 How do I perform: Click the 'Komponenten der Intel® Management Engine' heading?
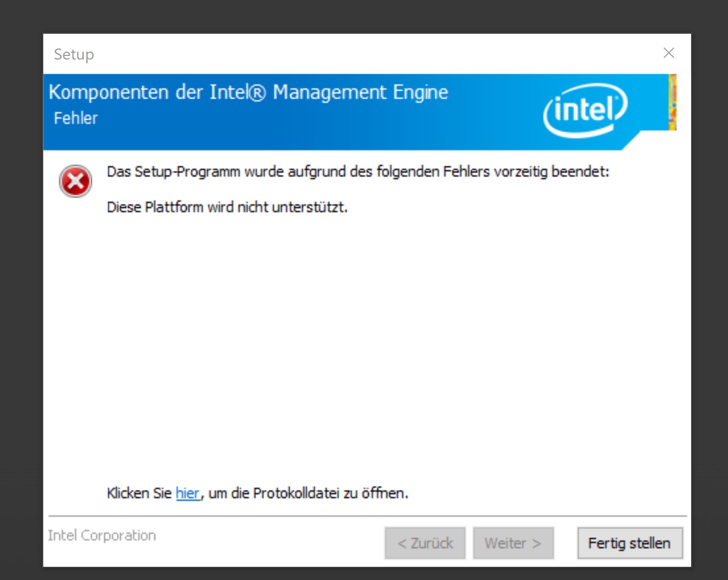248,92
